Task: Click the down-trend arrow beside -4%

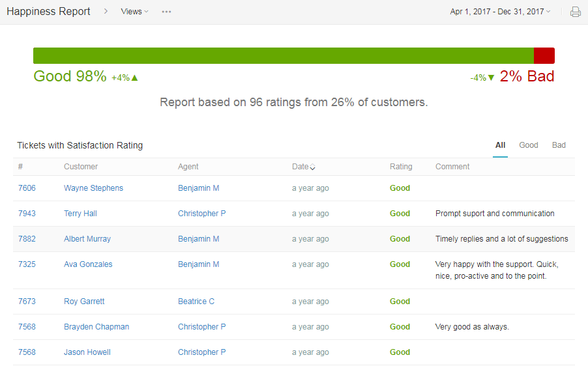Action: pyautogui.click(x=491, y=77)
